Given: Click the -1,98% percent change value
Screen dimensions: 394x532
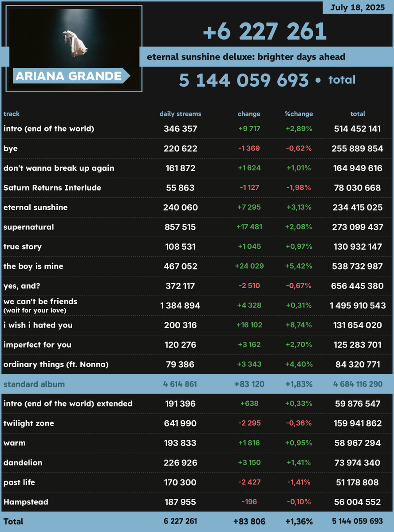Looking at the screenshot, I should (299, 188).
